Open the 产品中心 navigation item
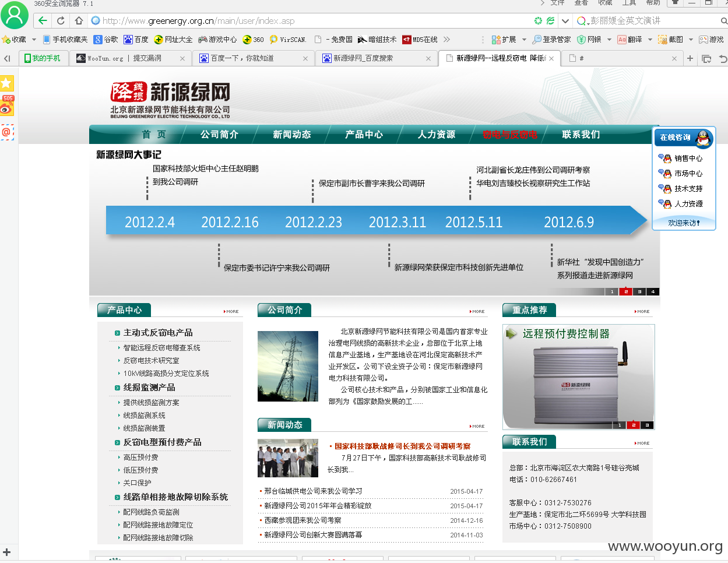728x563 pixels. 364,135
